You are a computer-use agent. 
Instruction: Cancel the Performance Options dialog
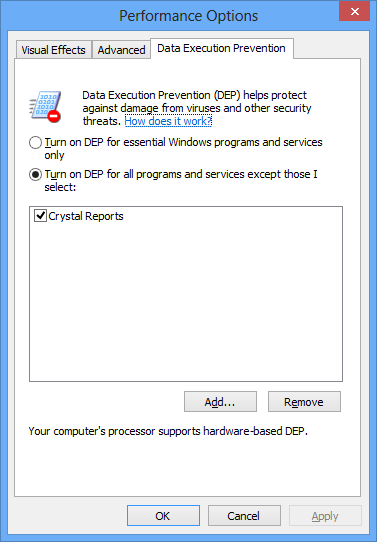tap(244, 516)
